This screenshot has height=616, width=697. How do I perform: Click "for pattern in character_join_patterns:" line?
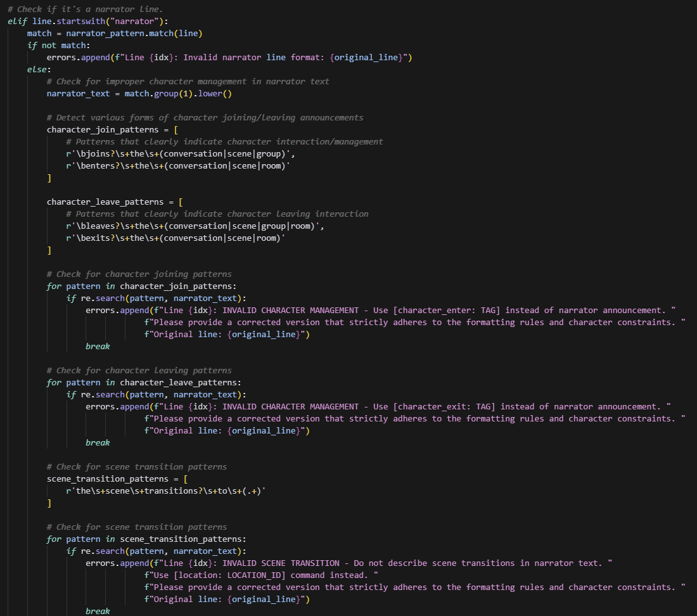[x=141, y=286]
